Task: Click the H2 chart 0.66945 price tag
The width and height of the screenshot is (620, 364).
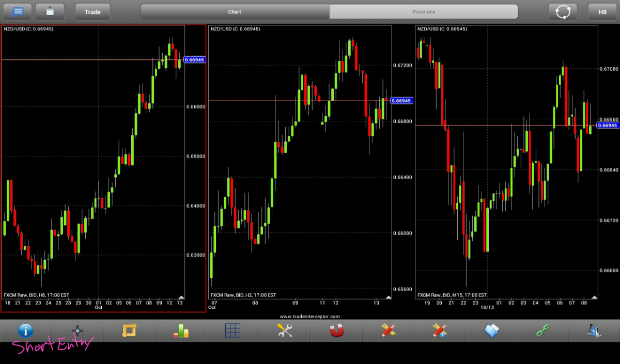Action: tap(401, 101)
